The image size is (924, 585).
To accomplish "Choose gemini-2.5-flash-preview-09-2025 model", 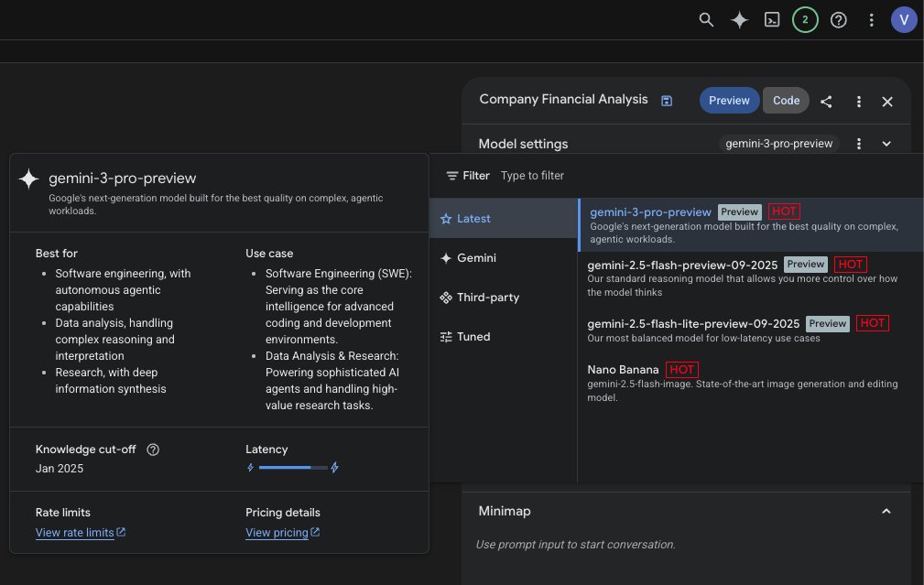I will [x=751, y=278].
